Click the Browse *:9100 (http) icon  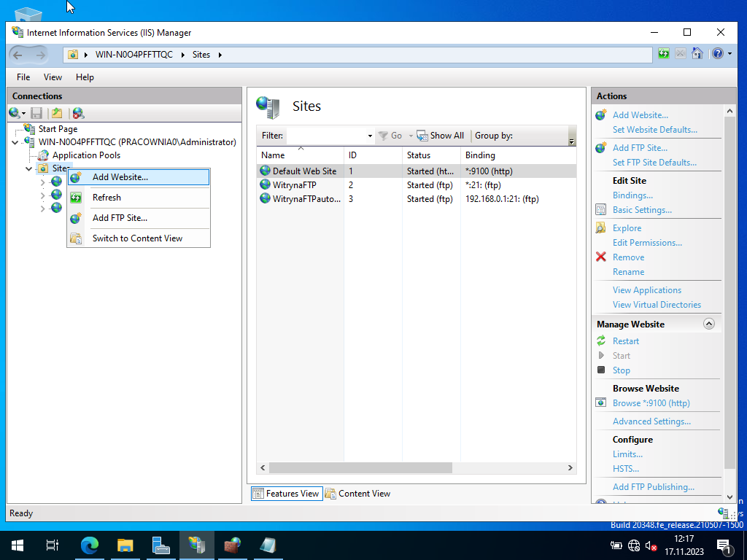tap(601, 402)
